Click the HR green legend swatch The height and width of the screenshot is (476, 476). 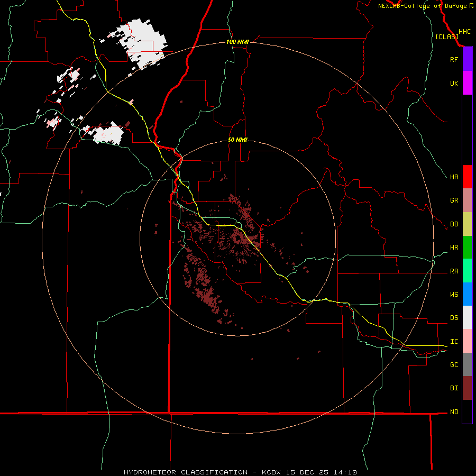(467, 248)
